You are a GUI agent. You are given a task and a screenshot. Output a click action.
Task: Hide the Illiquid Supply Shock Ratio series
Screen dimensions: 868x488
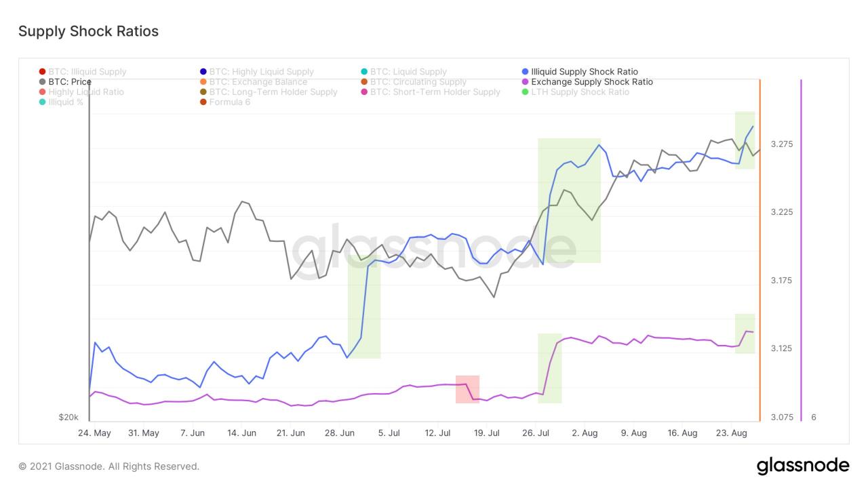(584, 72)
